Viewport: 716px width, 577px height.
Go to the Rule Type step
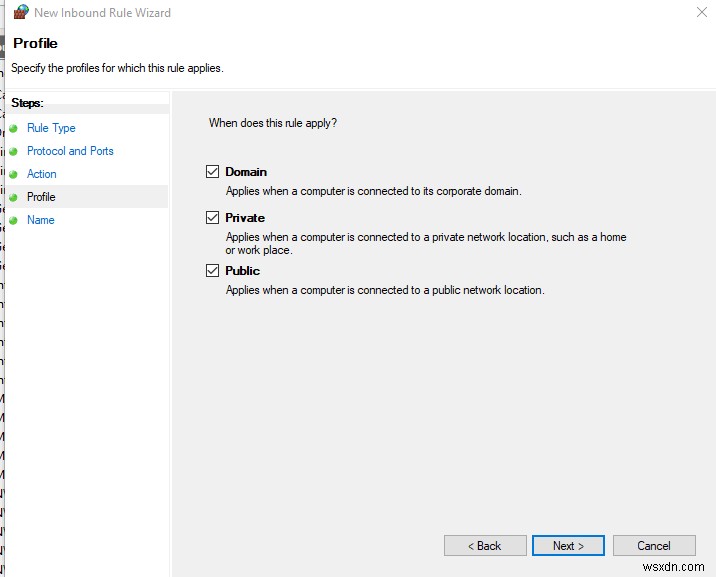pos(51,128)
